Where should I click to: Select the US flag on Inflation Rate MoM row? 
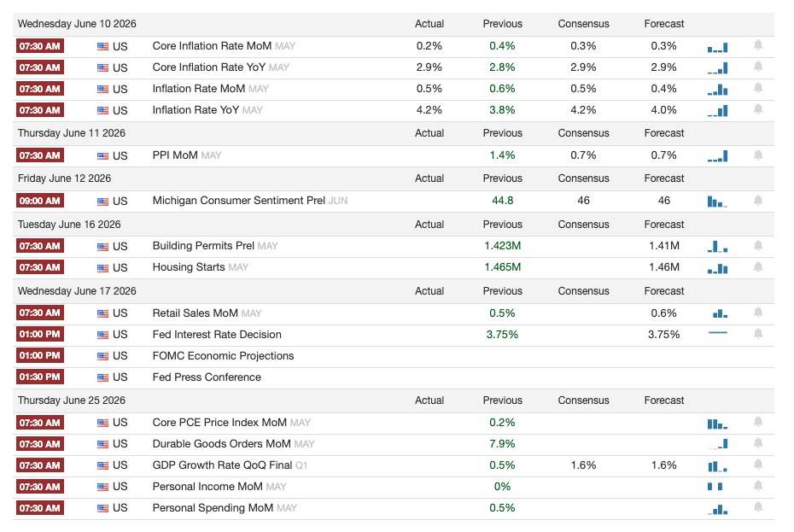(x=102, y=89)
